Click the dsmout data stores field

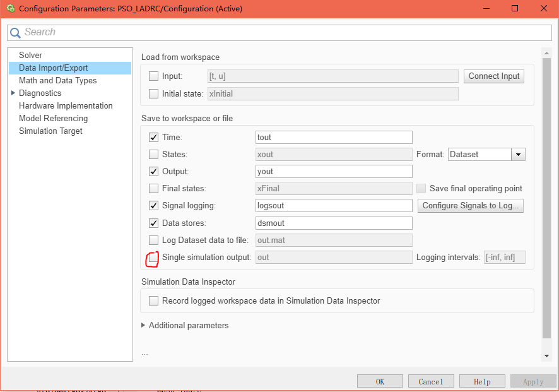click(x=334, y=223)
